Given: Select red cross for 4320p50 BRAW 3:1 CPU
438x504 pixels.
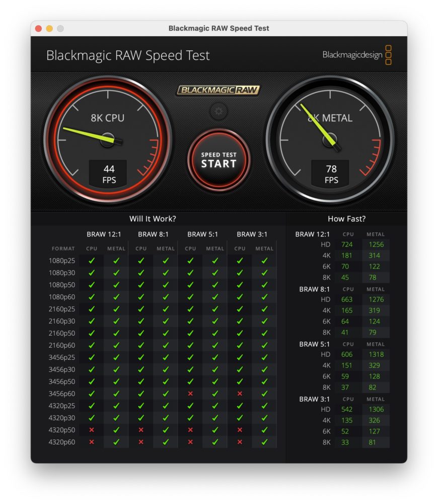Looking at the screenshot, I should [x=240, y=430].
